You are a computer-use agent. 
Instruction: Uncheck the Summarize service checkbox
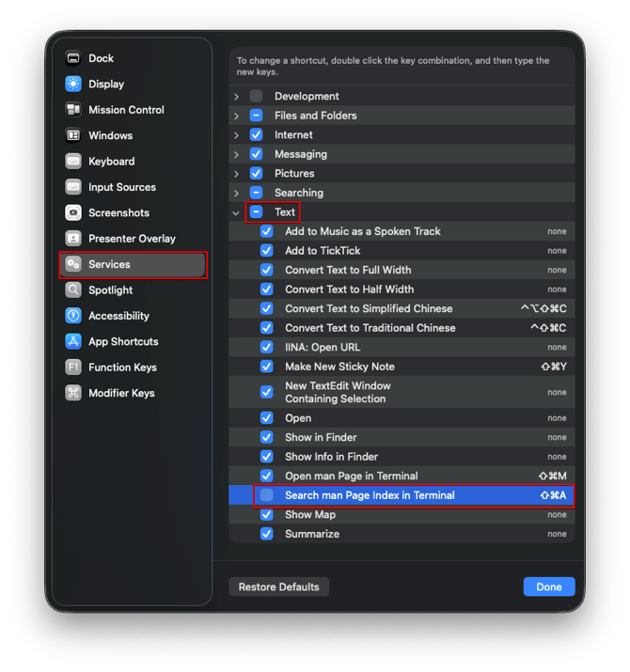[x=267, y=534]
